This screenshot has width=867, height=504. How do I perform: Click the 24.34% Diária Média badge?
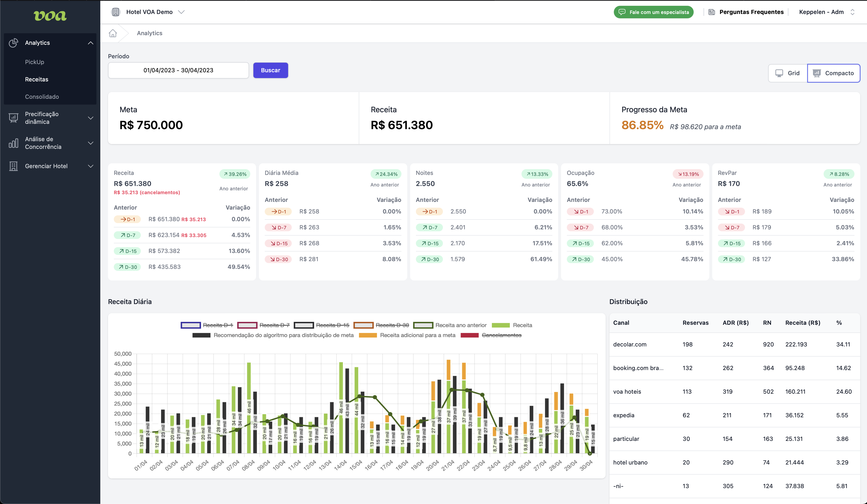tap(386, 174)
